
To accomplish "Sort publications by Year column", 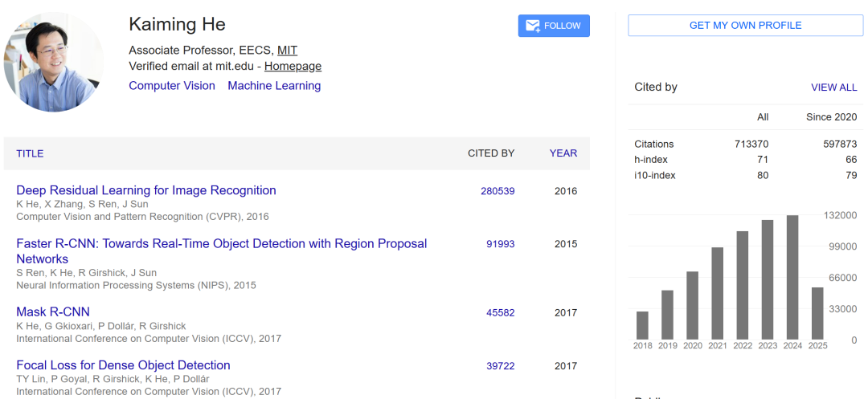I will pyautogui.click(x=563, y=153).
